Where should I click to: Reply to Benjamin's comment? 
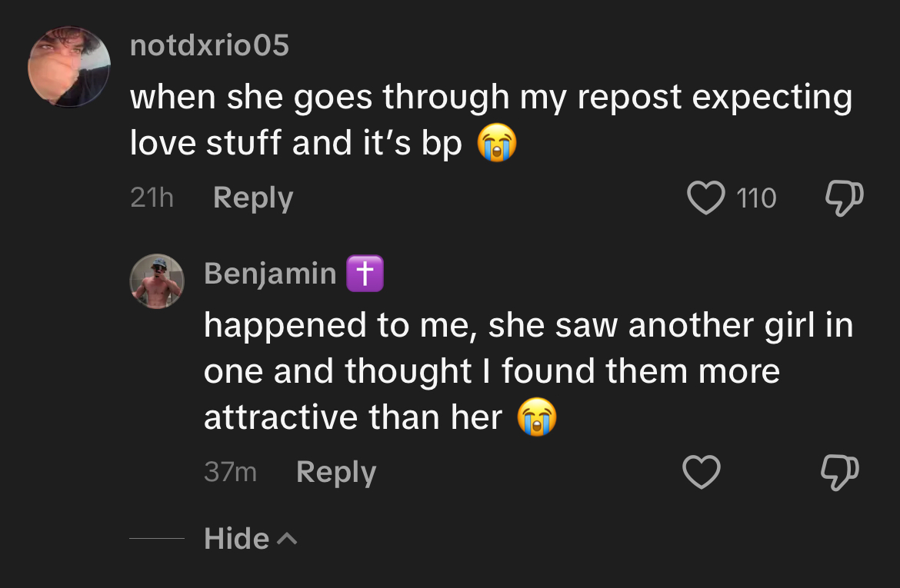pos(336,473)
